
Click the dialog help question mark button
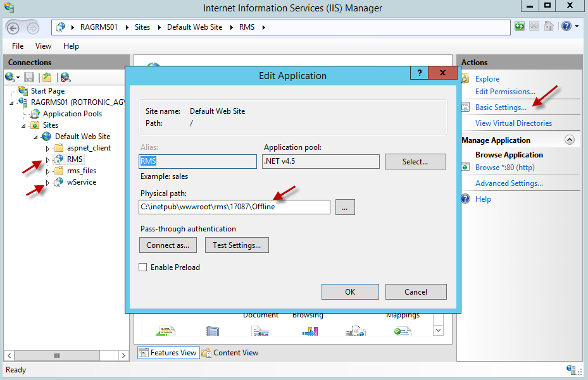[419, 73]
